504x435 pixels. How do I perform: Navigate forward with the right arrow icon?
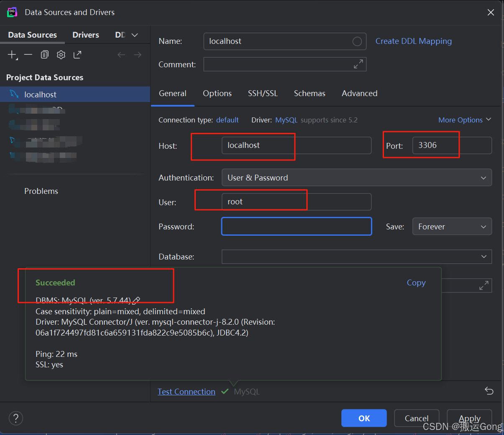(x=138, y=55)
